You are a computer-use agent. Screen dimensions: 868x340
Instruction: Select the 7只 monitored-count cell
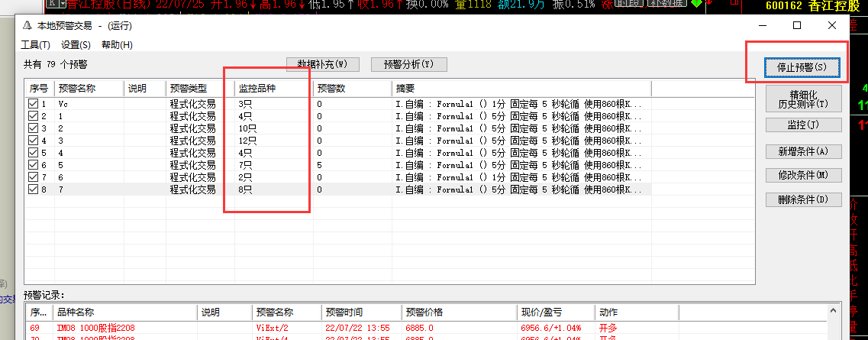[x=245, y=164]
